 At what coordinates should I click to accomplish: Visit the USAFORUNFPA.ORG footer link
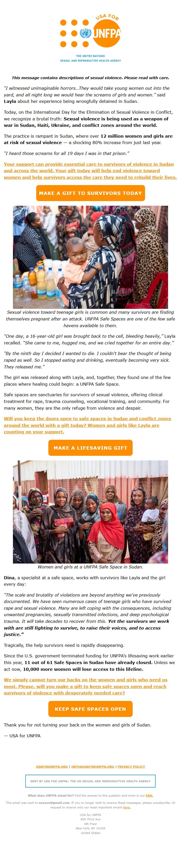(52, 767)
